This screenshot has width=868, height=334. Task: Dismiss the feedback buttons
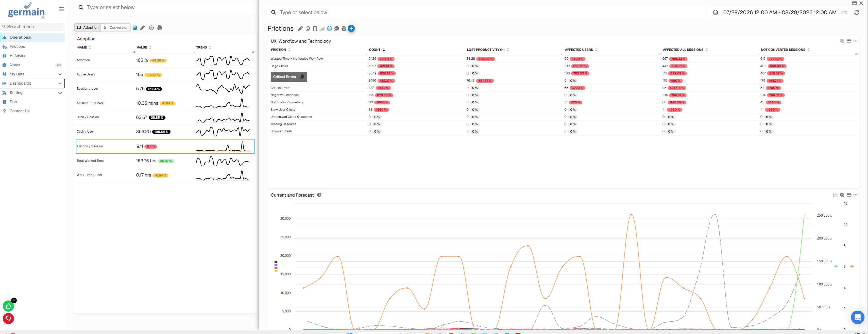tap(14, 300)
